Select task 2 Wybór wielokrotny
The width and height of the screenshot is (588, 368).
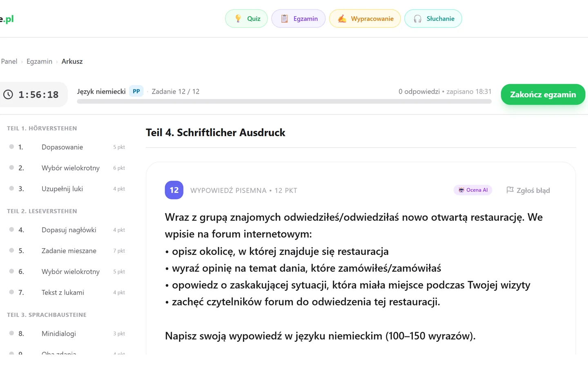[x=67, y=168]
